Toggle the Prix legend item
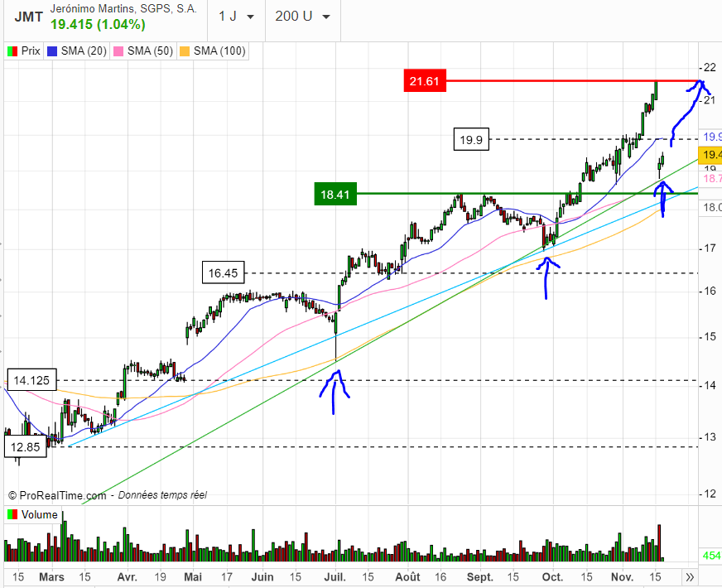 pos(24,51)
